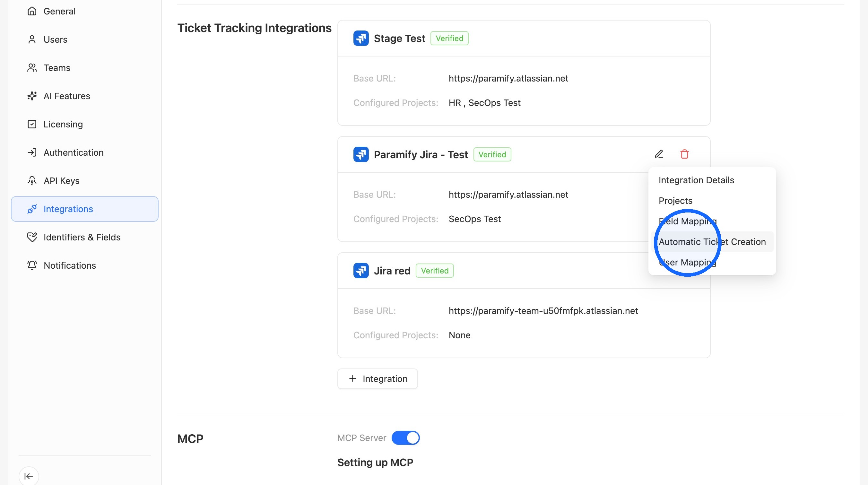This screenshot has width=868, height=485.
Task: Click the Jira icon on Jira red card
Action: (361, 271)
